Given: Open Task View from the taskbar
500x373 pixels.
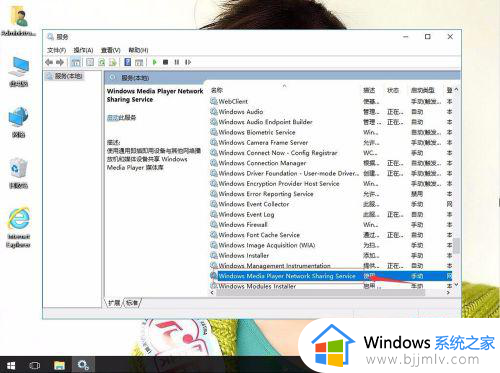Looking at the screenshot, I should (x=35, y=365).
